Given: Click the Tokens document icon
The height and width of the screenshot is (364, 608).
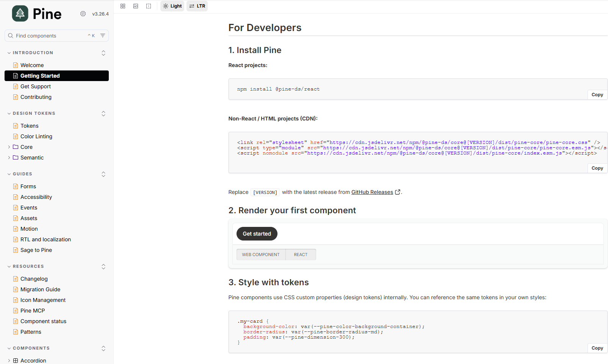Looking at the screenshot, I should 16,126.
